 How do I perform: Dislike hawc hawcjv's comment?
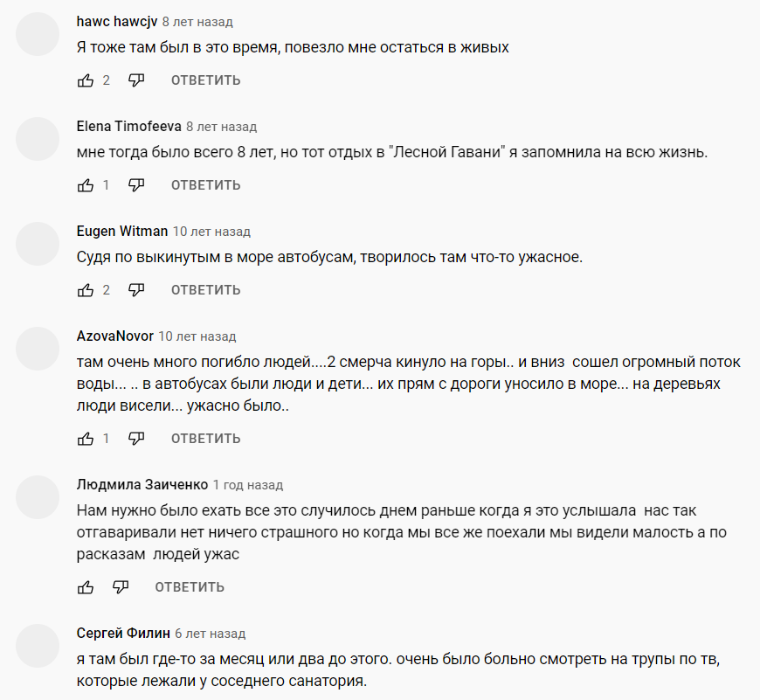coord(136,80)
